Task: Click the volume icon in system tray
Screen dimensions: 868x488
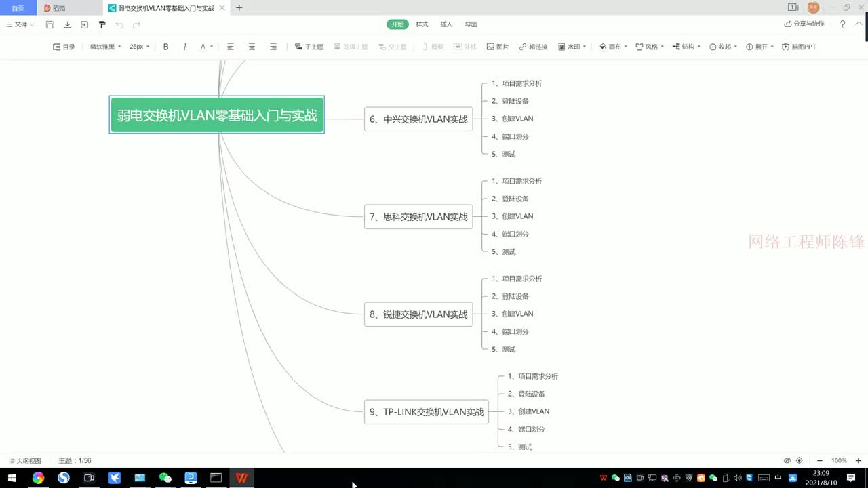Action: pyautogui.click(x=737, y=478)
